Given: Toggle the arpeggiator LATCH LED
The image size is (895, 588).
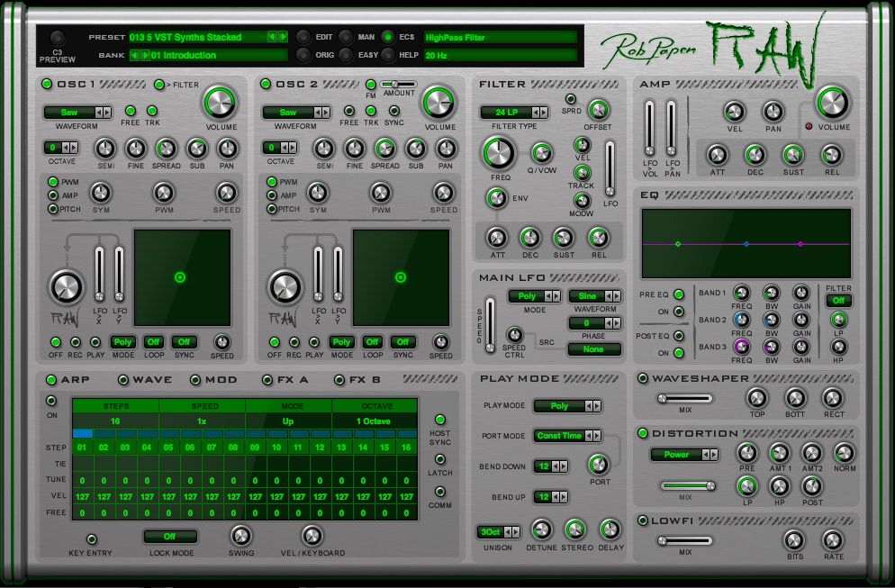Looking at the screenshot, I should point(440,459).
